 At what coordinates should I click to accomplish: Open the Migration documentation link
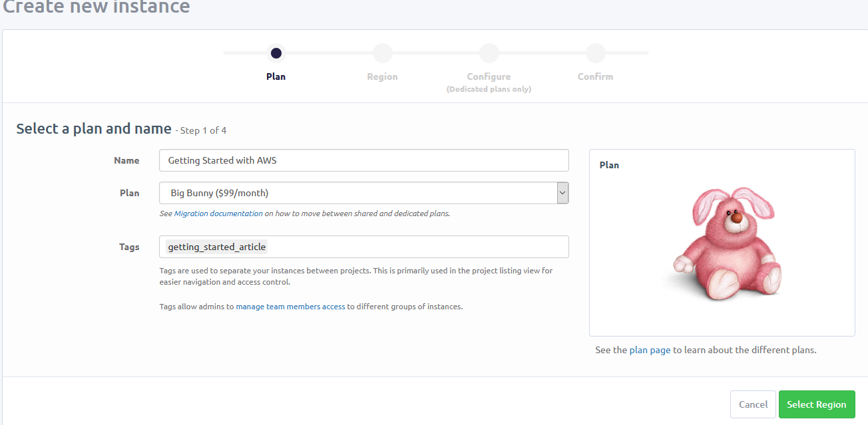click(218, 213)
